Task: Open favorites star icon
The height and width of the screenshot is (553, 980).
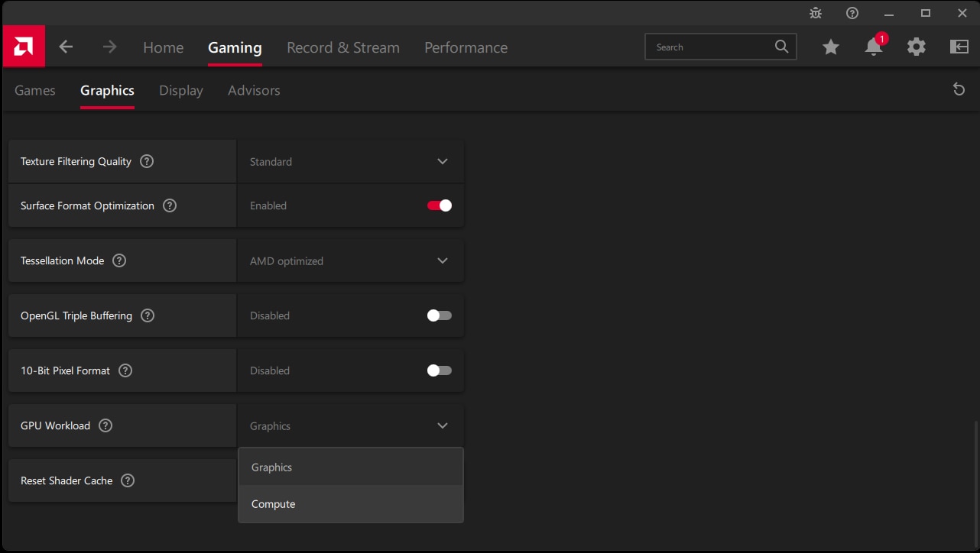Action: (831, 47)
